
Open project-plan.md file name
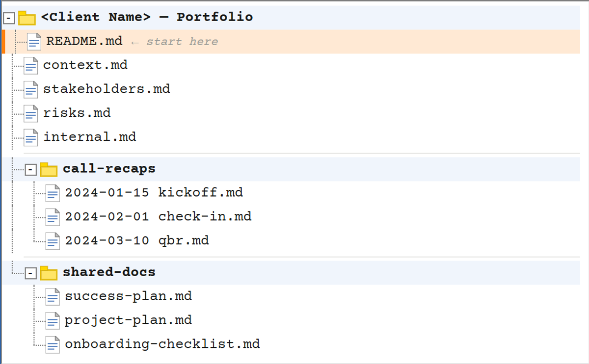point(129,320)
